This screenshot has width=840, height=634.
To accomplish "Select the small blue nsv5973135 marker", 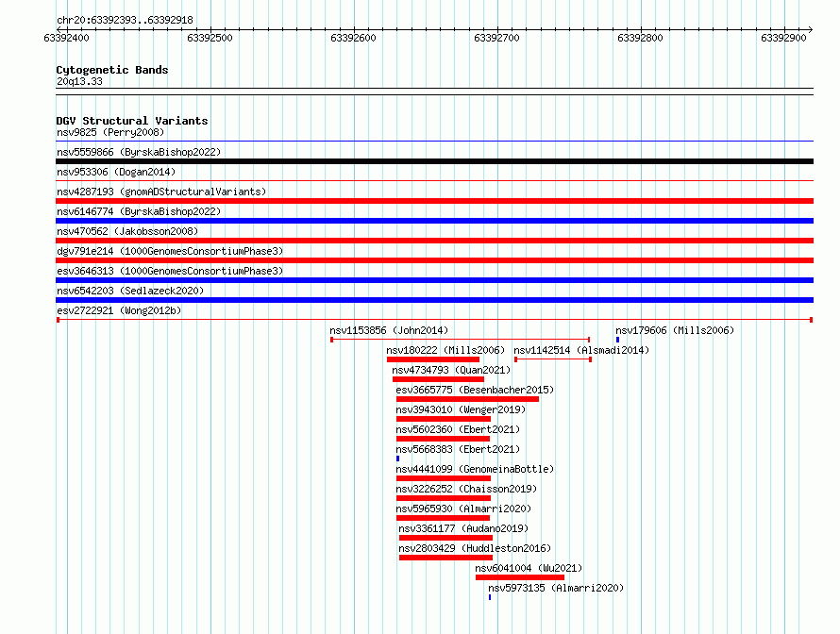I will pos(490,597).
